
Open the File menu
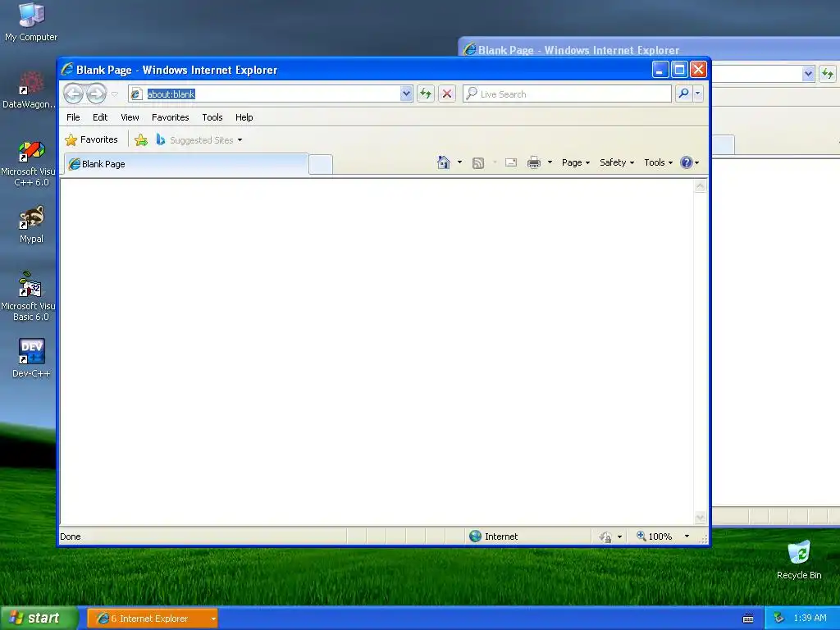[x=73, y=117]
